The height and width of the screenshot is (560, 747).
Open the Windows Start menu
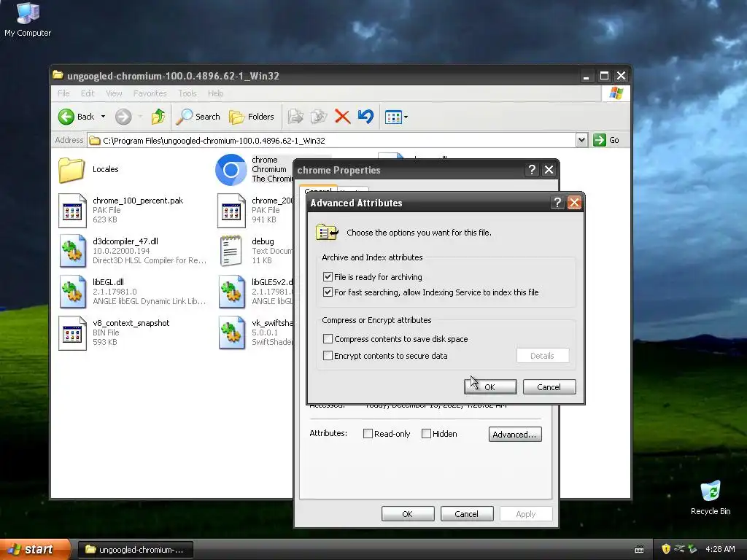click(35, 549)
